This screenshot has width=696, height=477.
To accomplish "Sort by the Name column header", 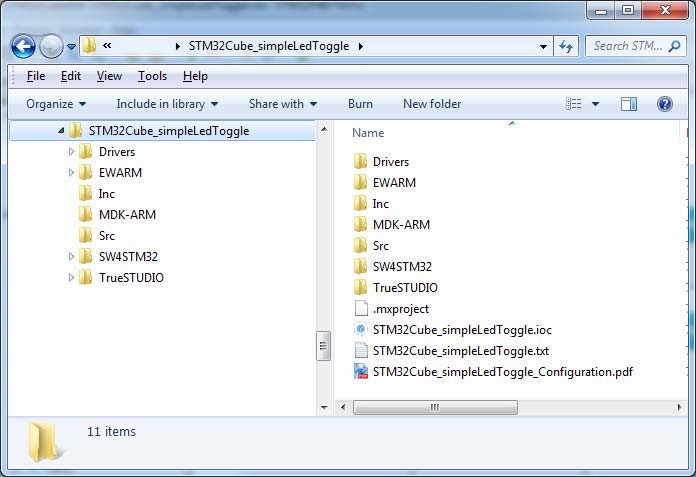I will click(368, 133).
